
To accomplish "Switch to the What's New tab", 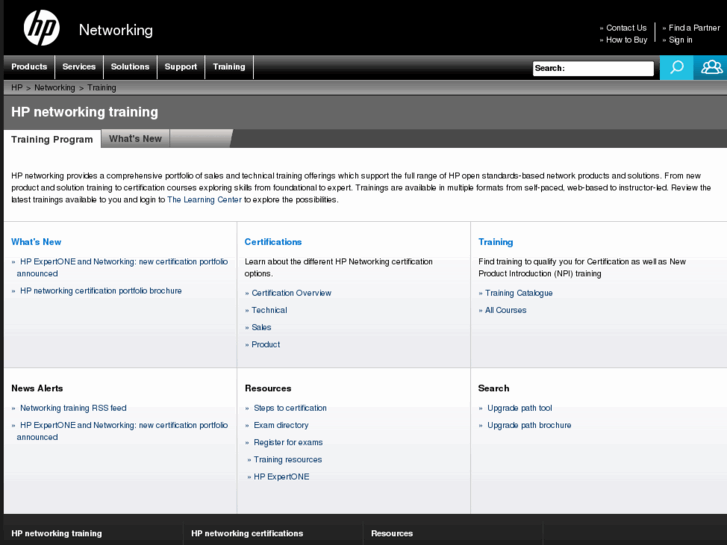I will [135, 139].
